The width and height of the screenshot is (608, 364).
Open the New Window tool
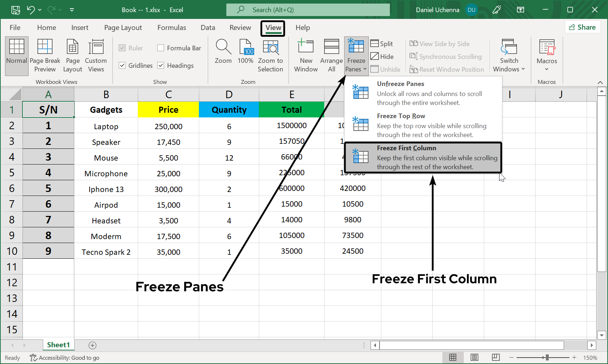click(306, 55)
